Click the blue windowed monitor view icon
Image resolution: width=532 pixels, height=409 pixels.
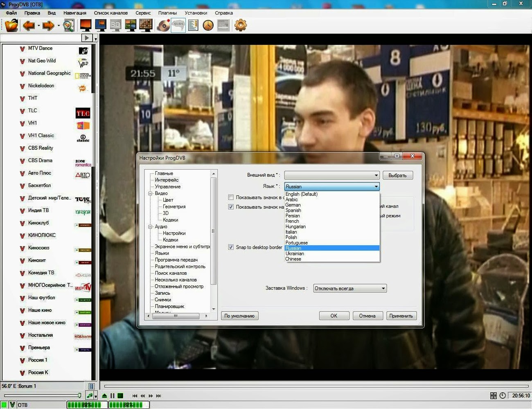coord(101,25)
